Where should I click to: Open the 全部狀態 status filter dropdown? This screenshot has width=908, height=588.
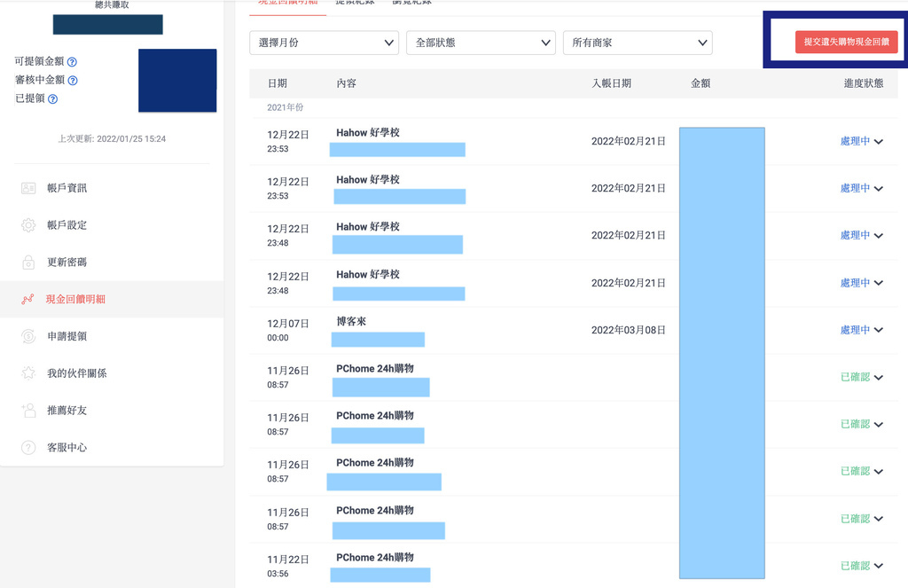481,43
